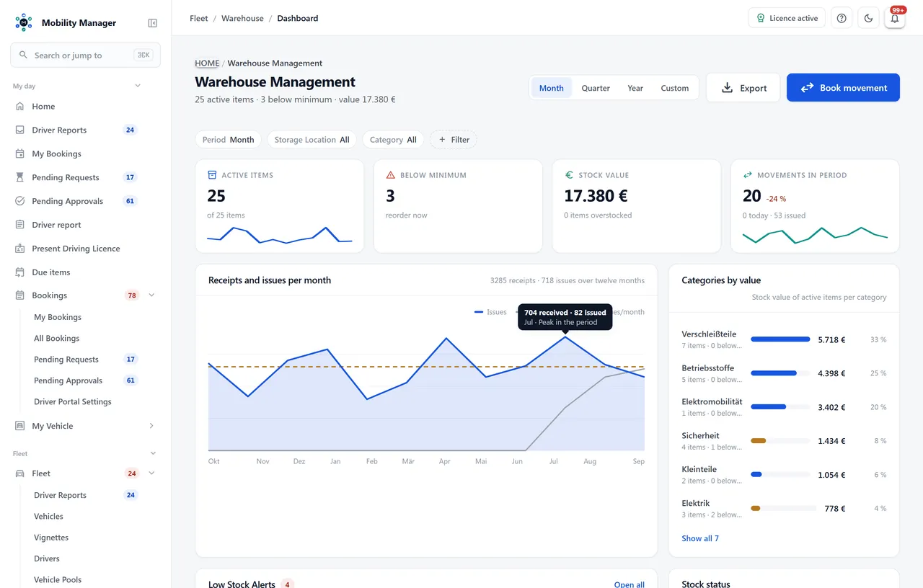The height and width of the screenshot is (588, 923).
Task: Click the Mobility Manager logo icon
Action: tap(24, 22)
